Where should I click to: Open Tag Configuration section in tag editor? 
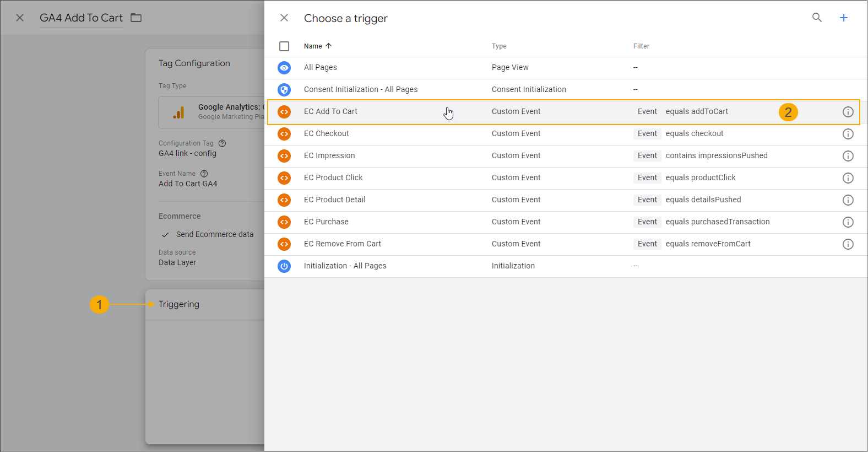coord(194,63)
